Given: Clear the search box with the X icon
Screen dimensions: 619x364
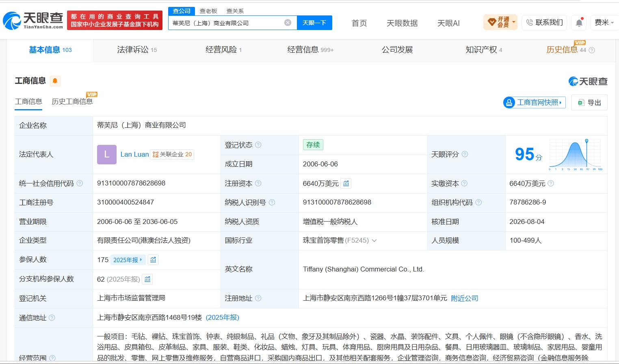Looking at the screenshot, I should (x=288, y=23).
